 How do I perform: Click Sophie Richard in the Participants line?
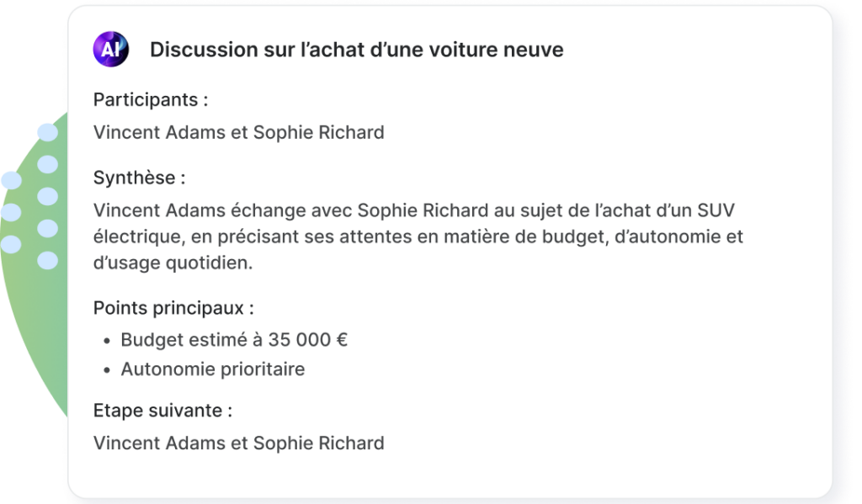(318, 132)
